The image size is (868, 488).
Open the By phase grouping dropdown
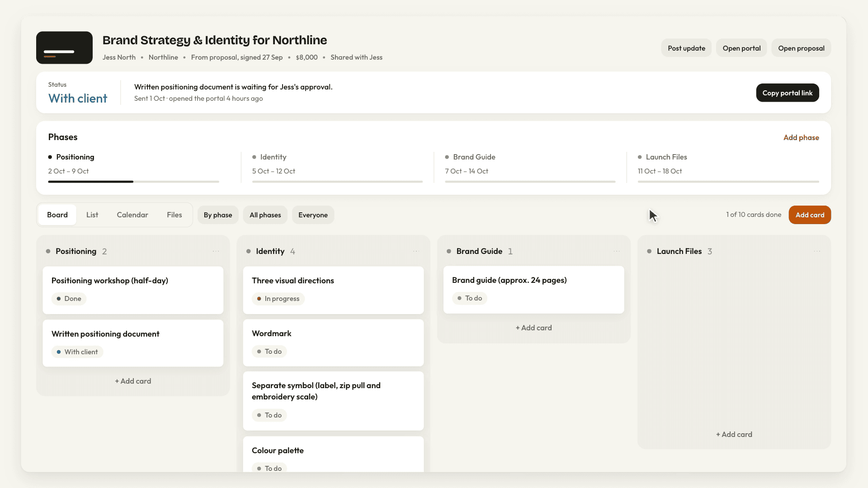tap(218, 215)
